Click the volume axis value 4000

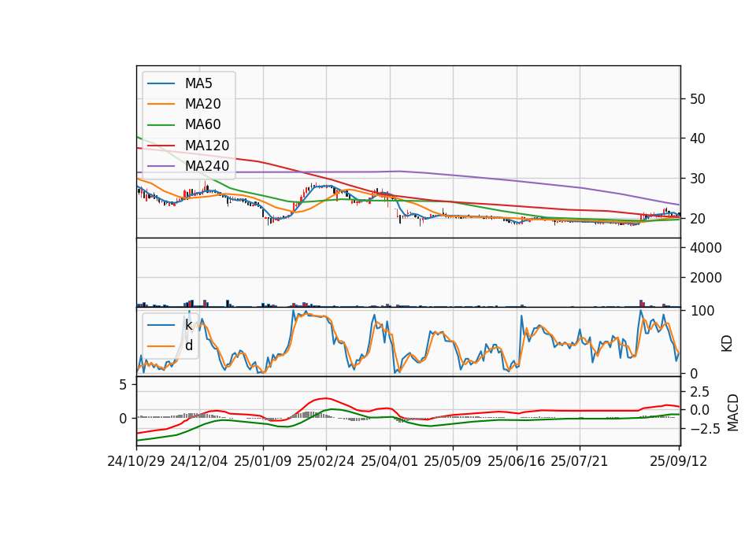coord(706,248)
